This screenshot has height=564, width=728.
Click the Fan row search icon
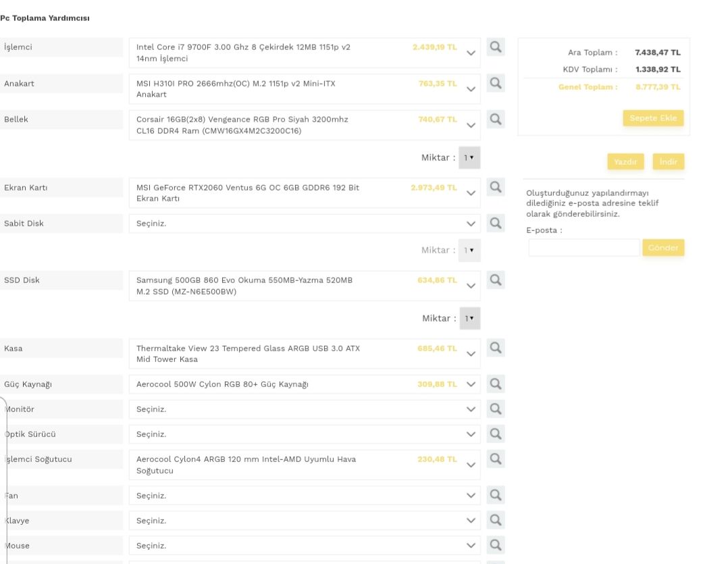496,495
